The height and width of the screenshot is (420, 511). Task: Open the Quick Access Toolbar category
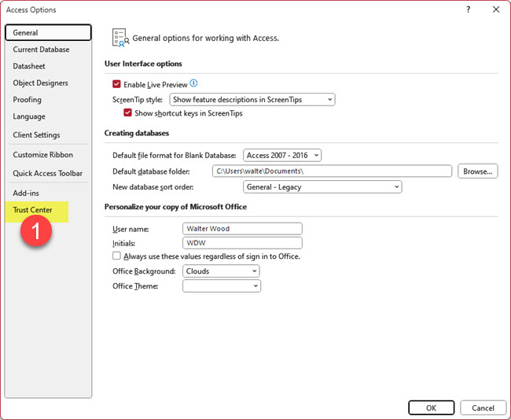click(x=48, y=173)
